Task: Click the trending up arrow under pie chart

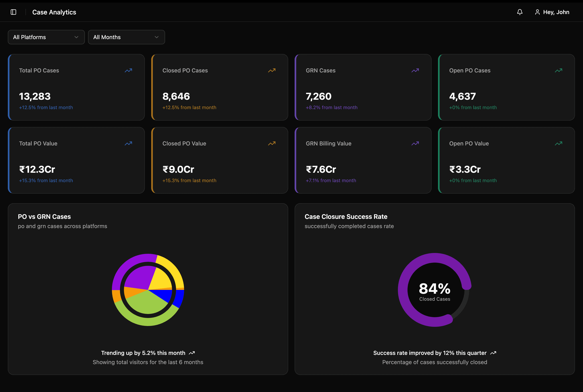Action: [x=192, y=353]
